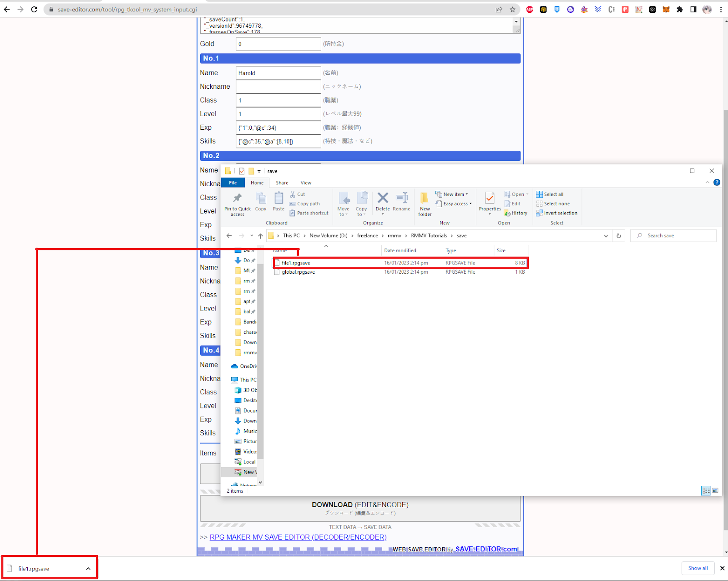
Task: Open OneDrive in navigation pane
Action: [x=244, y=366]
